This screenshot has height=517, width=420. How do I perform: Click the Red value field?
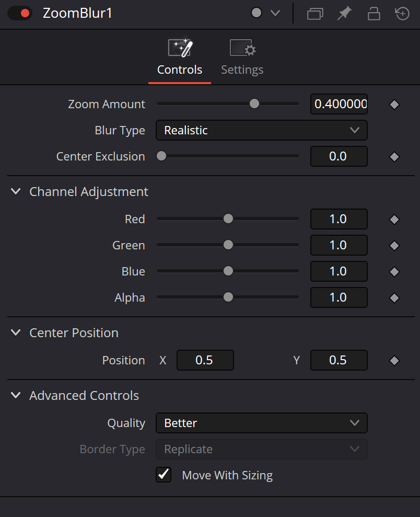(x=339, y=219)
